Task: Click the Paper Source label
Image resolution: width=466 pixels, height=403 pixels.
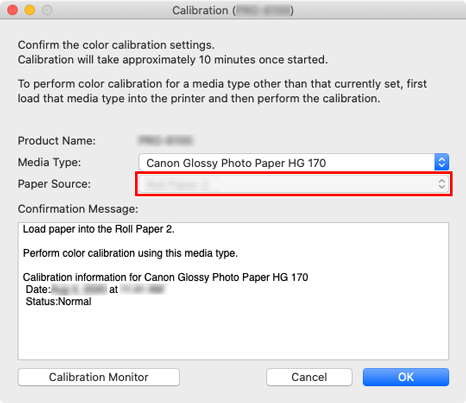Action: (54, 184)
